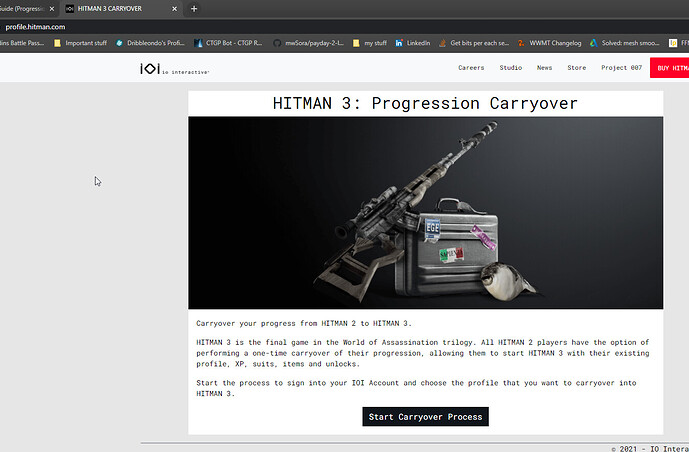Viewport: 689px width, 452px height.
Task: Click Start Carryover Process button
Action: pos(425,416)
